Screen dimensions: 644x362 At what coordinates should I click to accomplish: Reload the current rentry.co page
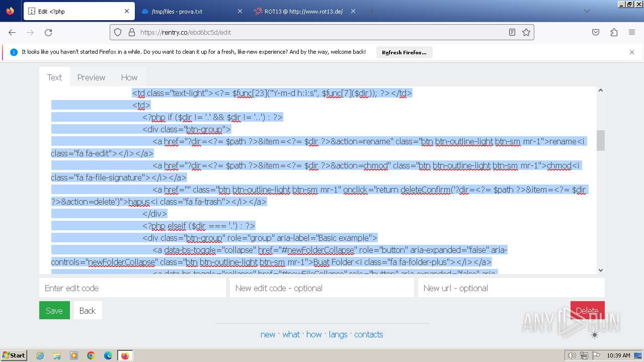pos(48,32)
